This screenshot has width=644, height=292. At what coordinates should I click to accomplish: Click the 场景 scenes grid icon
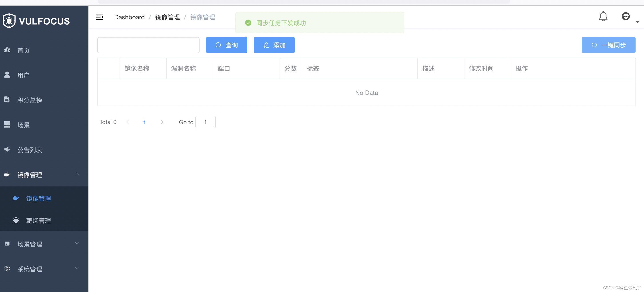(x=7, y=124)
